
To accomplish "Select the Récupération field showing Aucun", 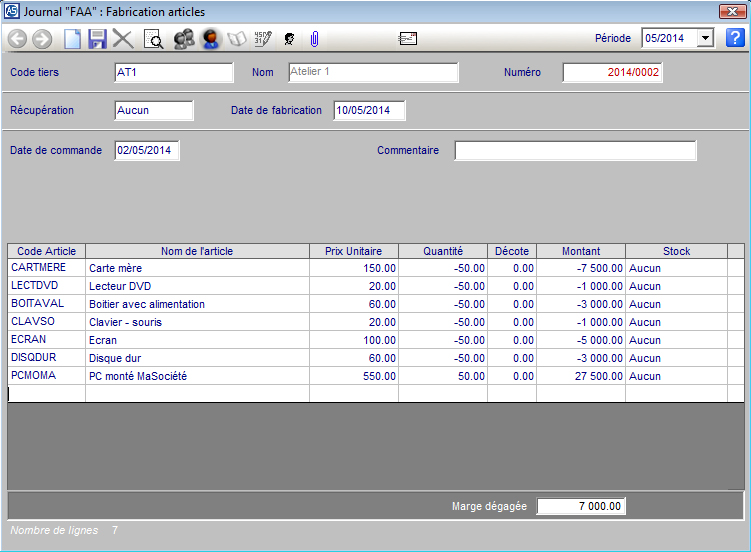I will 153,110.
